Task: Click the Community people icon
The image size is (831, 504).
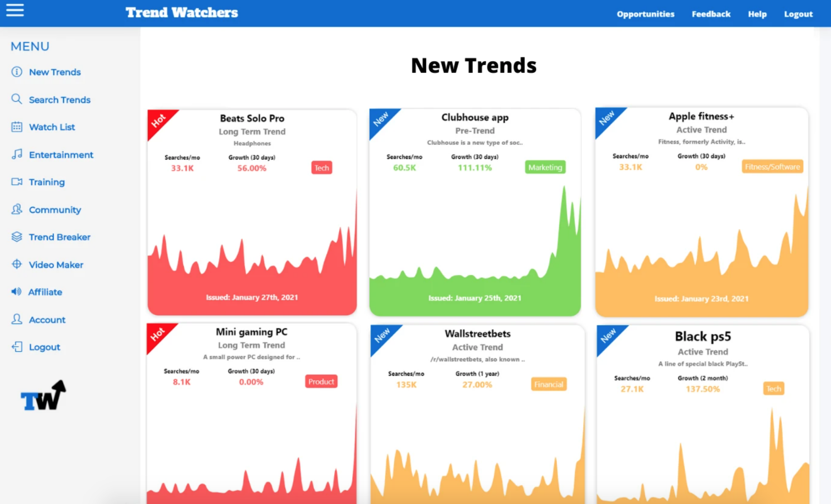Action: pos(17,209)
